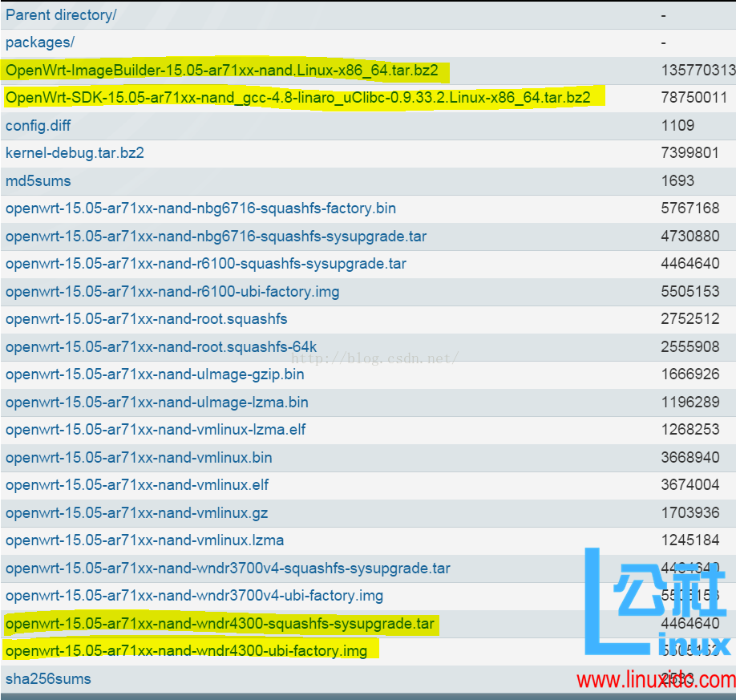Image resolution: width=736 pixels, height=700 pixels.
Task: Click the file size 135770313
Action: pos(698,71)
